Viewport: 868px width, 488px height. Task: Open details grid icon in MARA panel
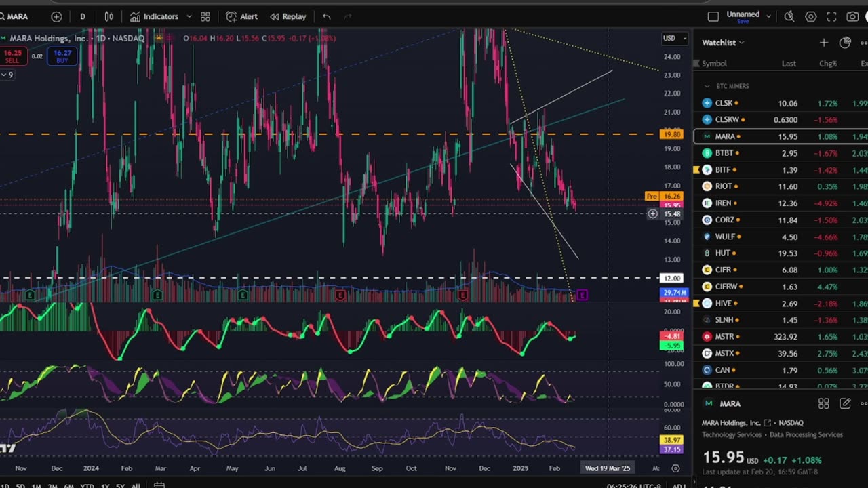[x=824, y=403]
